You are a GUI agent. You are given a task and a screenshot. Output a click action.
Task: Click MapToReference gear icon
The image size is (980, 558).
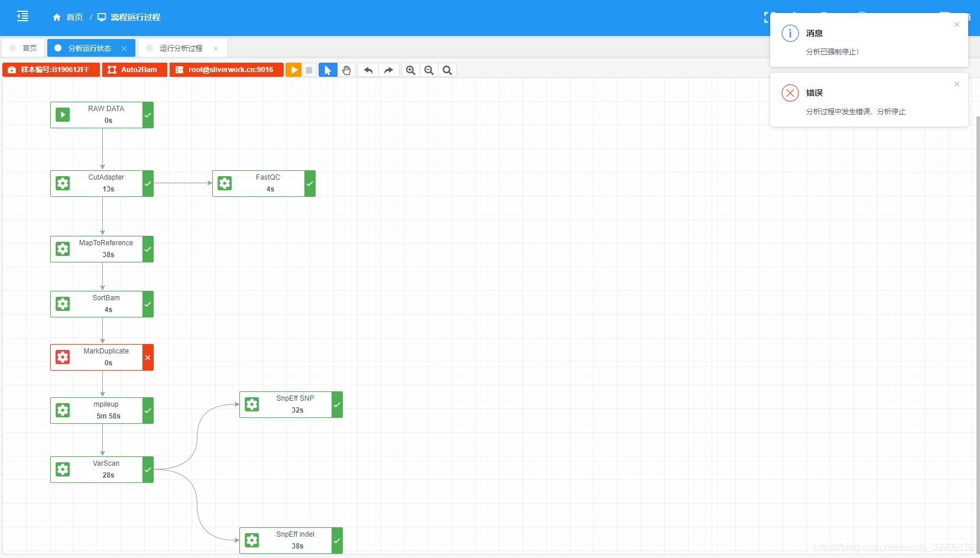(63, 249)
